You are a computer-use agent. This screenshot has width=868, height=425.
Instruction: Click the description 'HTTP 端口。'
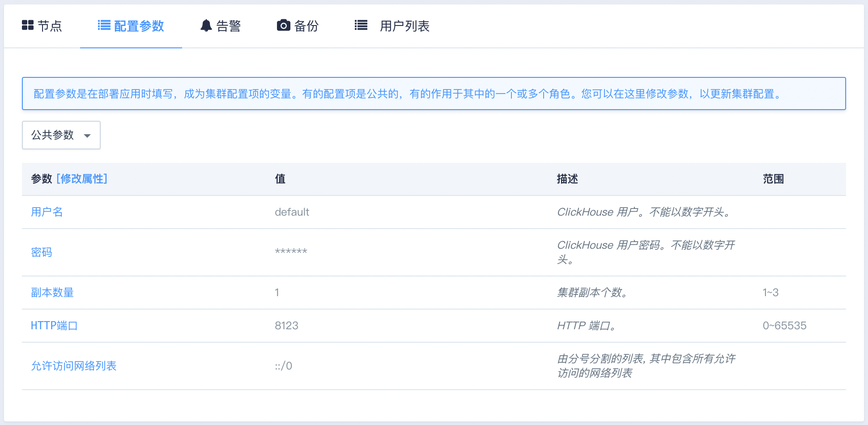tap(587, 326)
